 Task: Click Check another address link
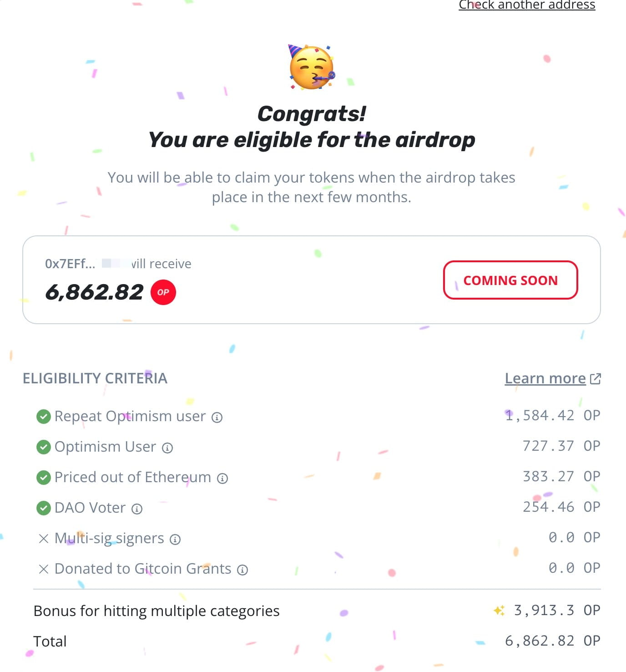tap(527, 5)
